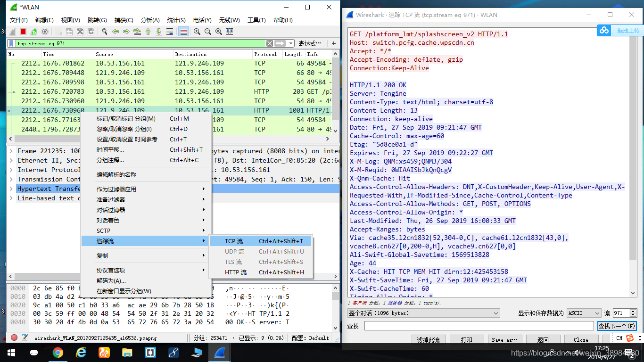Image resolution: width=644 pixels, height=362 pixels.
Task: Select the GET packet row at 1676.720783
Action: [x=170, y=91]
